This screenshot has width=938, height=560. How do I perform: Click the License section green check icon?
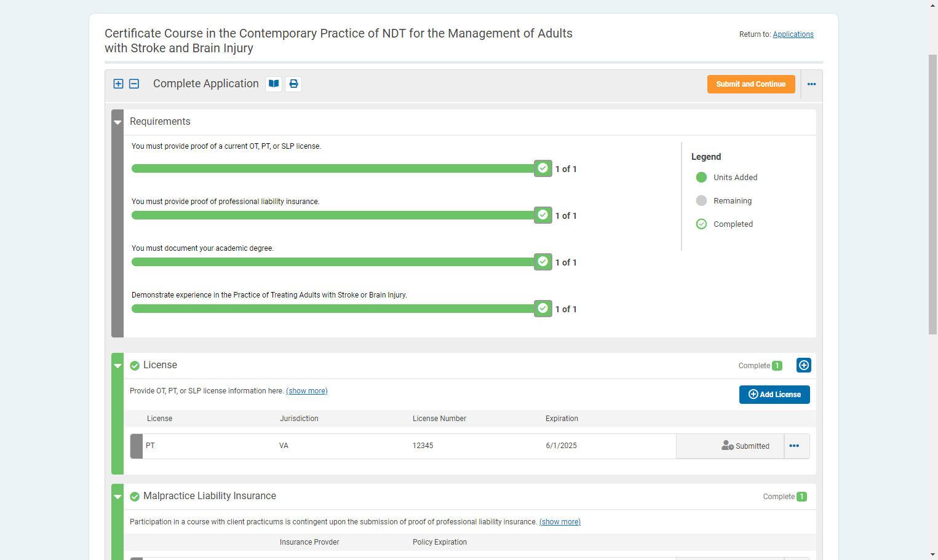coord(135,366)
